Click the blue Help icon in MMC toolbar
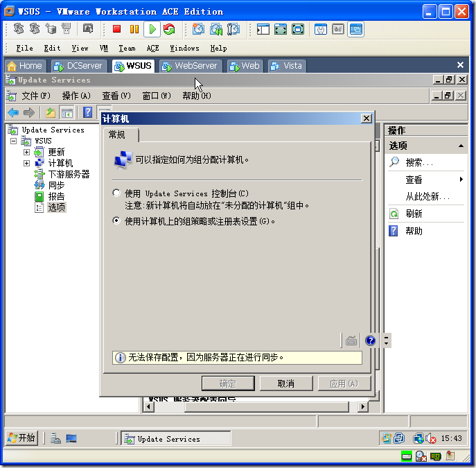Viewport: 476px width, 468px height. coord(88,113)
